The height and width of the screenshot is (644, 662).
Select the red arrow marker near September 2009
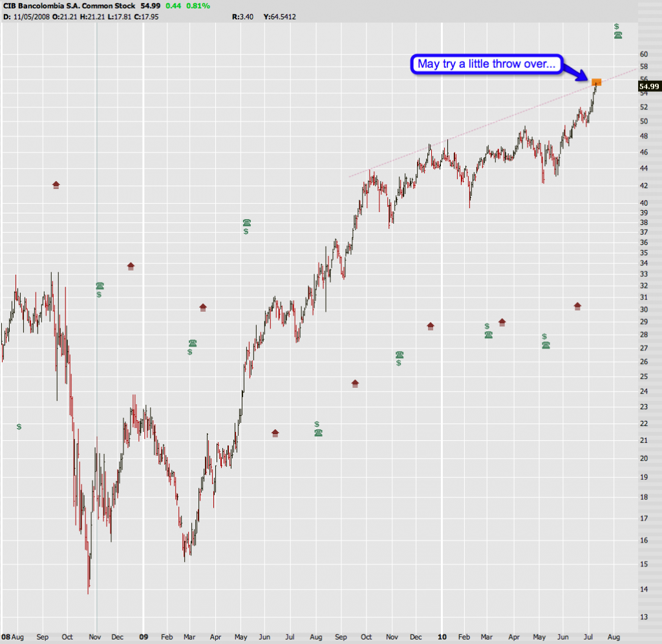click(355, 384)
